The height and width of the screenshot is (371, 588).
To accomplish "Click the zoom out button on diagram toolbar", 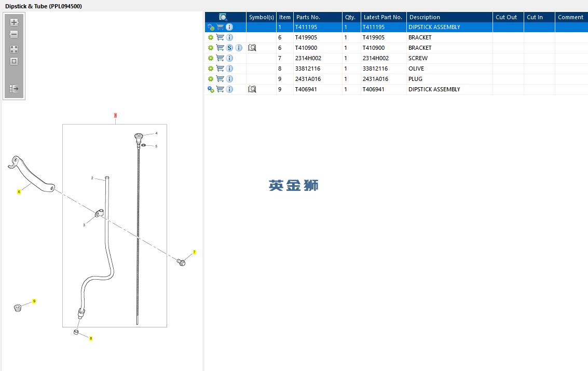I will pyautogui.click(x=14, y=34).
